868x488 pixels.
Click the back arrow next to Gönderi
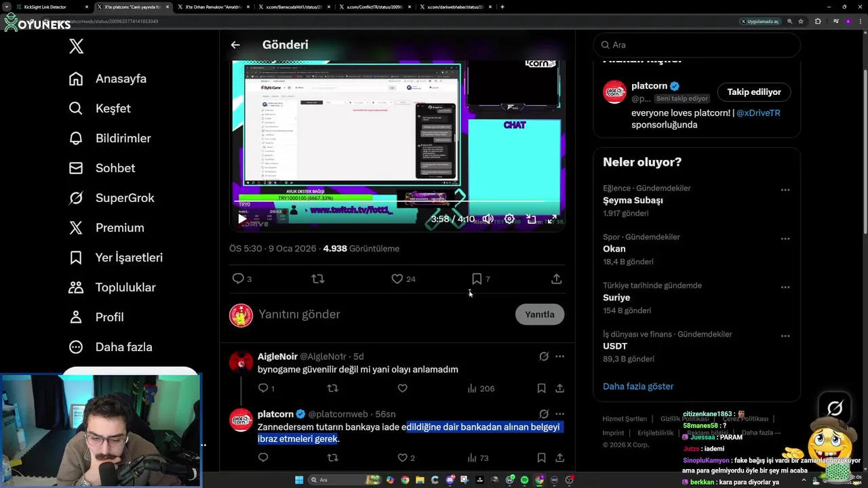235,45
